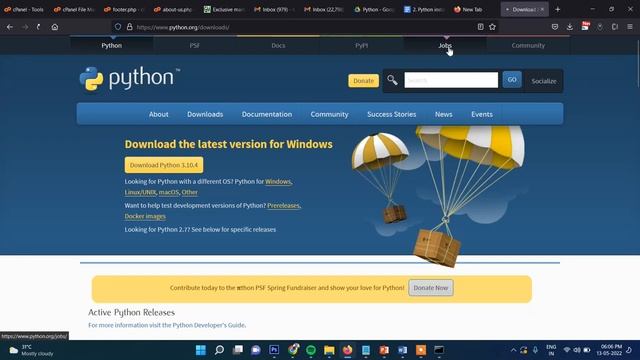Click the magnifying glass search icon
This screenshot has height=360, width=640.
pos(392,80)
